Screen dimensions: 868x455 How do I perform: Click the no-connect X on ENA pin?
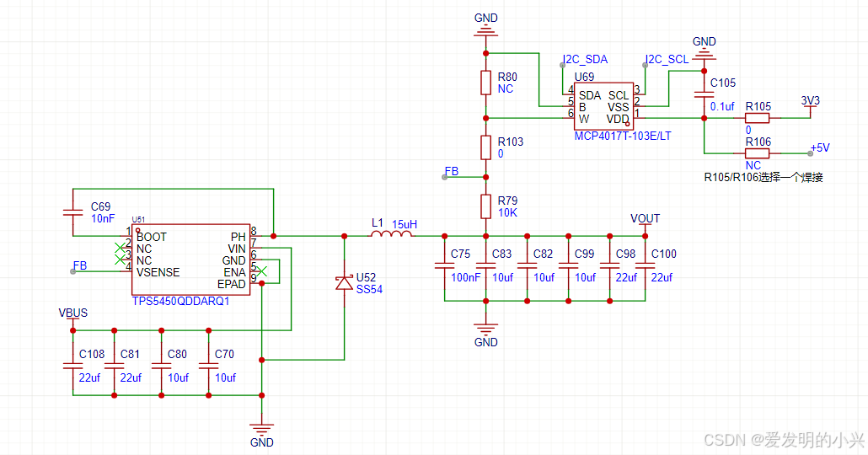point(261,271)
